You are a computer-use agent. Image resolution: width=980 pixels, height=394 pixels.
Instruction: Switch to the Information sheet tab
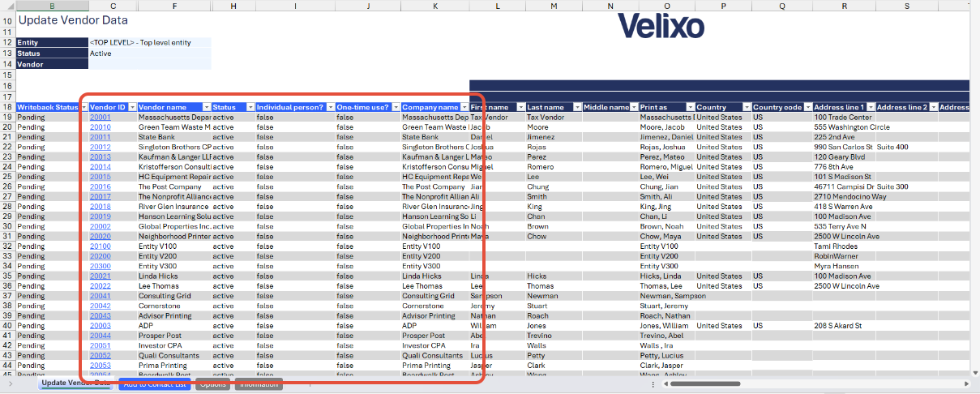259,383
